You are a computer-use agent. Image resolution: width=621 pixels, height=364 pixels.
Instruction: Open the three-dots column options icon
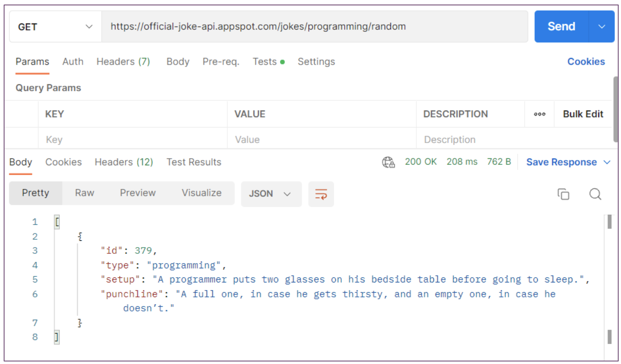(539, 114)
